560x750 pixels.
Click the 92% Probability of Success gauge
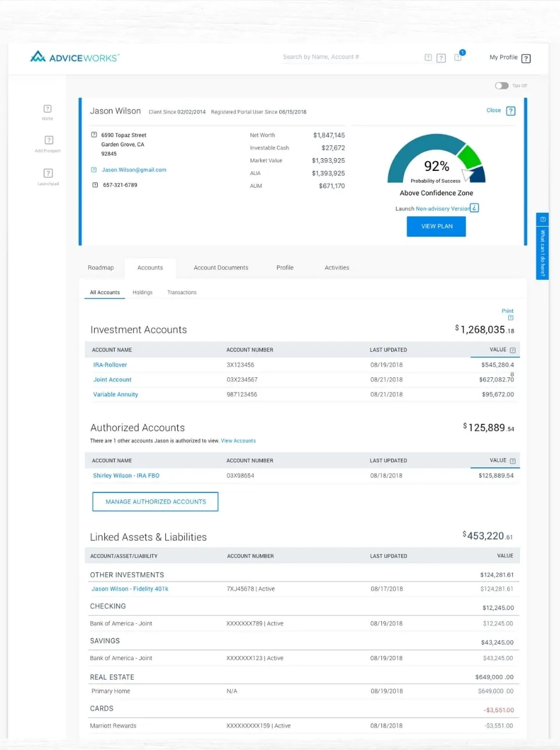(436, 159)
